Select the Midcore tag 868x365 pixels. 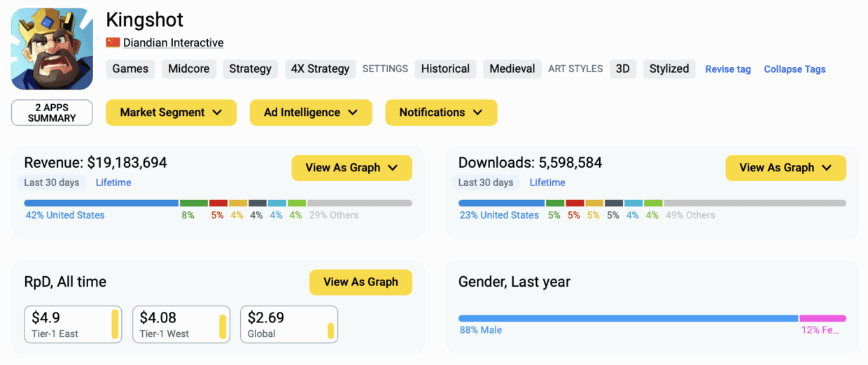(189, 69)
